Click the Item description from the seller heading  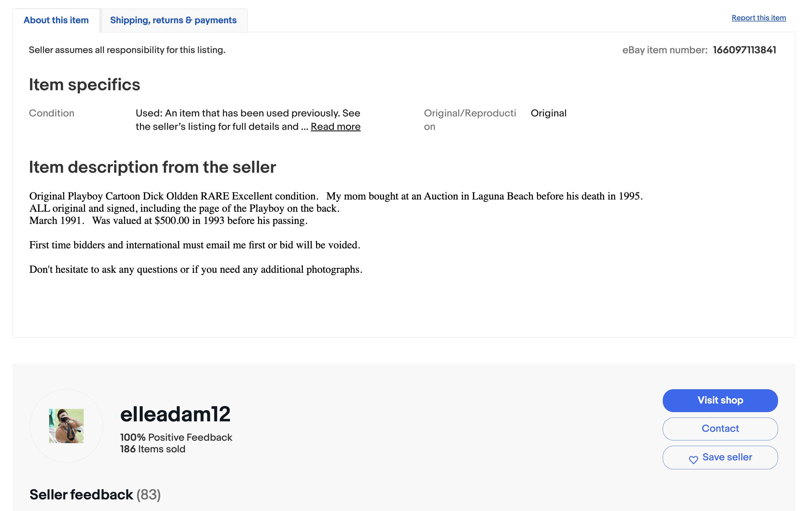(x=153, y=167)
